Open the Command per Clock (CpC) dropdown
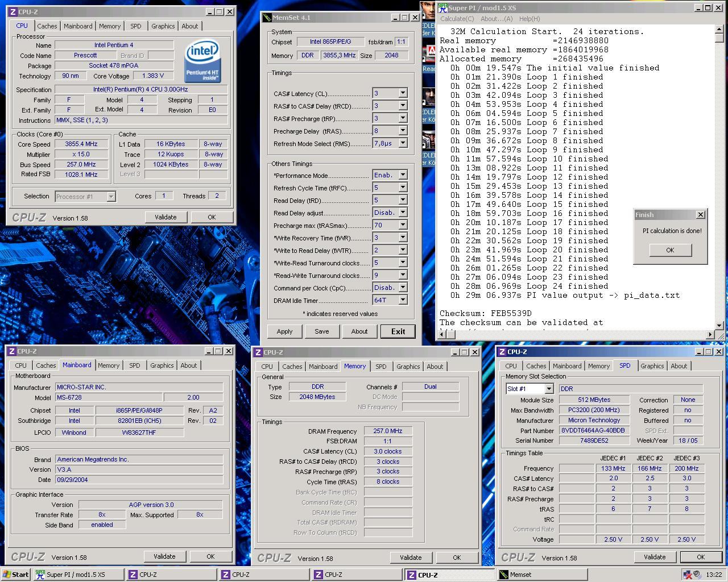Screen dimensions: 728x582 [403, 288]
